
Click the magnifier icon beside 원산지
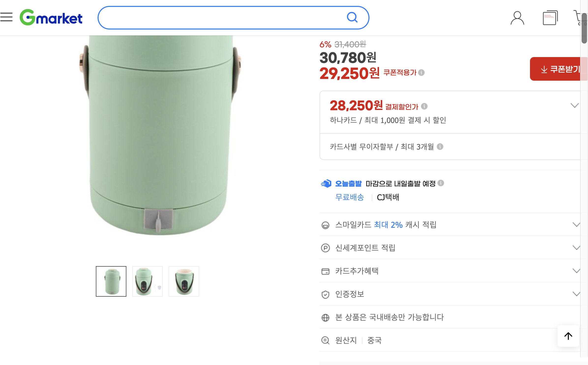(x=326, y=340)
